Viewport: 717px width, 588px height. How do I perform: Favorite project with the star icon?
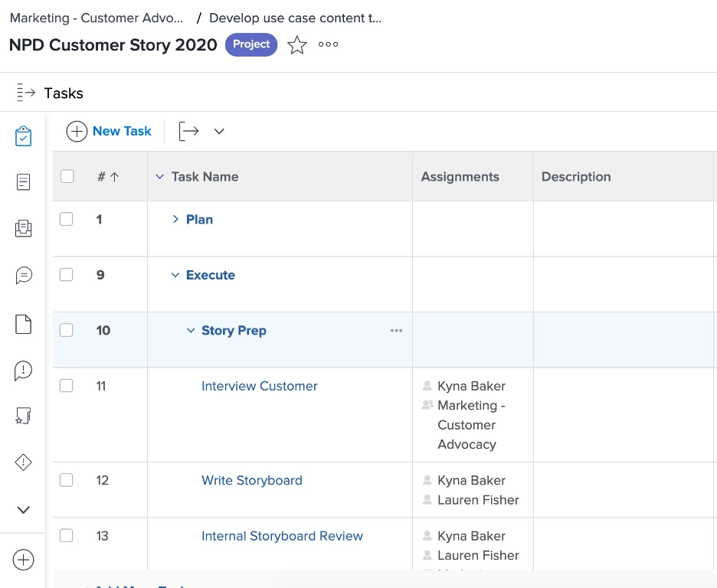pos(296,45)
